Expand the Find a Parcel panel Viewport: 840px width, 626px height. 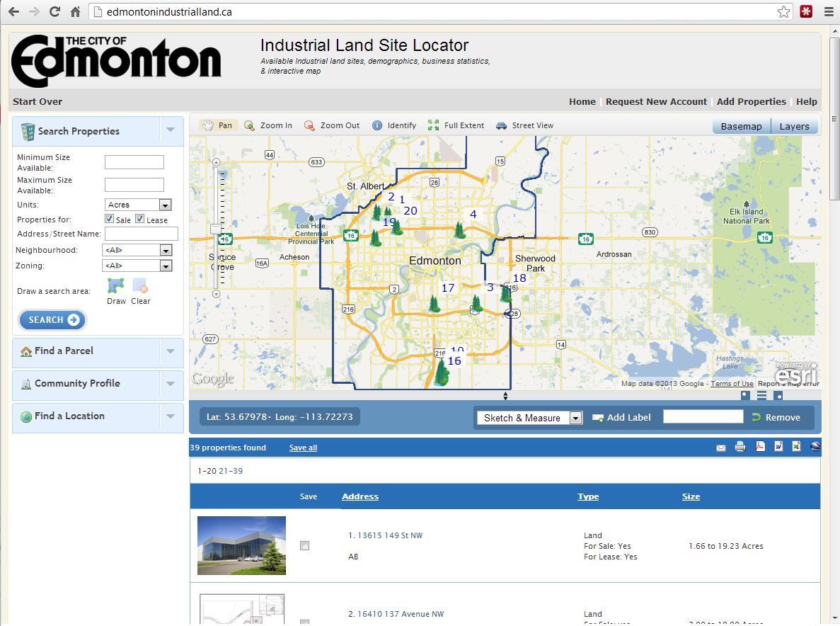pos(171,351)
